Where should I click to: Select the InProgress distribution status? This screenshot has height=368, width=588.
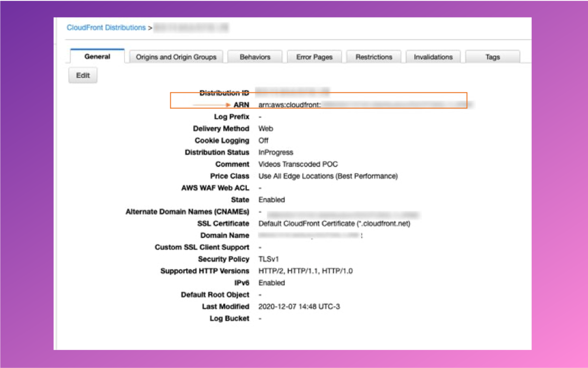point(276,152)
